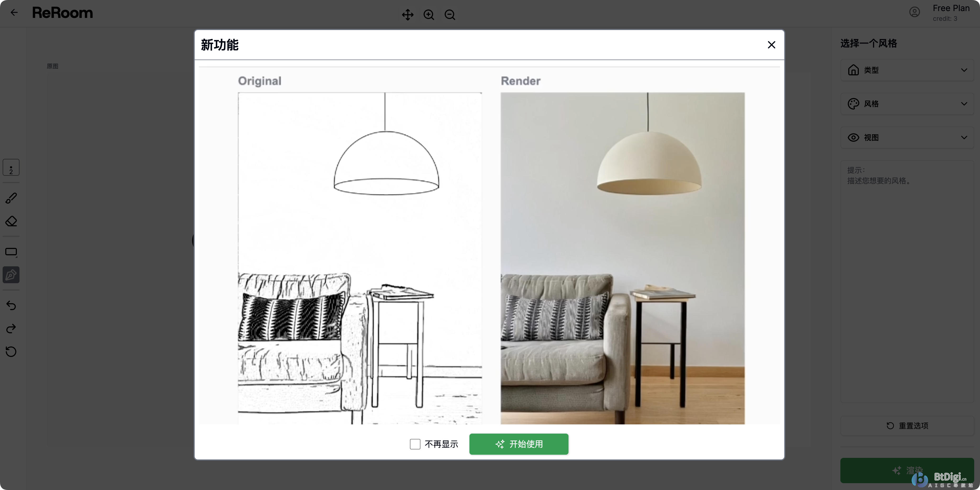Click the Render result preview image
Image resolution: width=980 pixels, height=490 pixels.
(x=623, y=258)
